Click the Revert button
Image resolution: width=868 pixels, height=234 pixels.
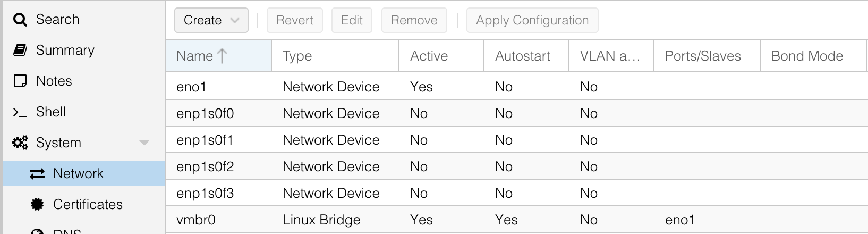[295, 20]
